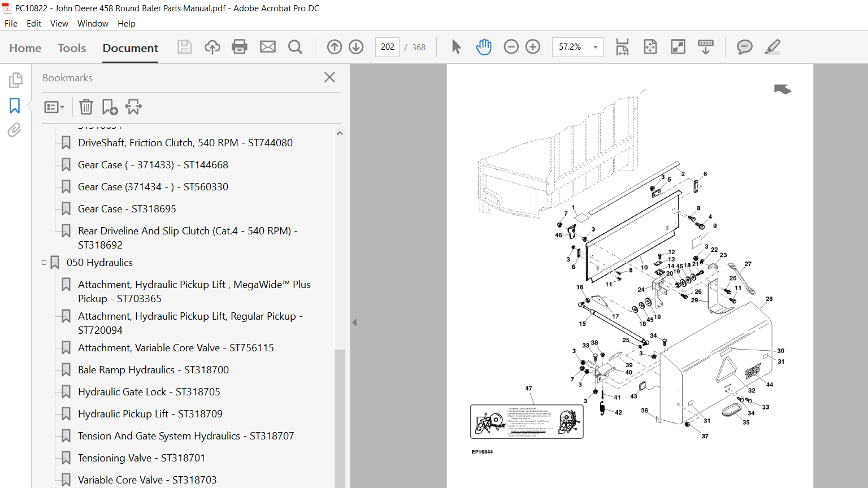Viewport: 868px width, 488px height.
Task: Click the bookmarks panel scrollbar thumb
Action: [340, 418]
